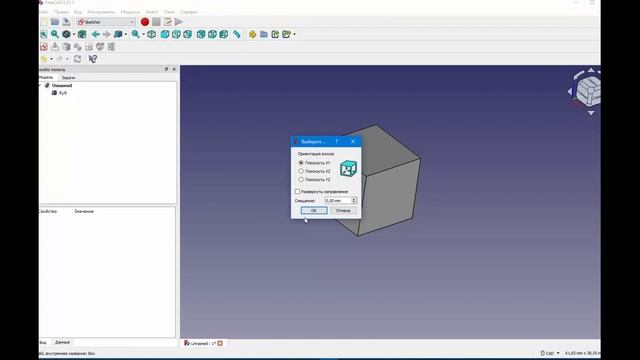Rotate the view up with the navigation cube's top arrow
The width and height of the screenshot is (640, 360).
click(591, 71)
